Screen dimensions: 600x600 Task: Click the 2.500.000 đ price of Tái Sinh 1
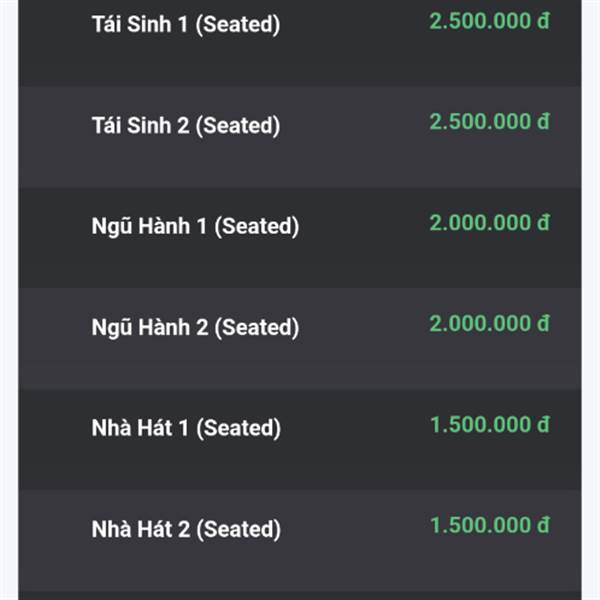(490, 21)
